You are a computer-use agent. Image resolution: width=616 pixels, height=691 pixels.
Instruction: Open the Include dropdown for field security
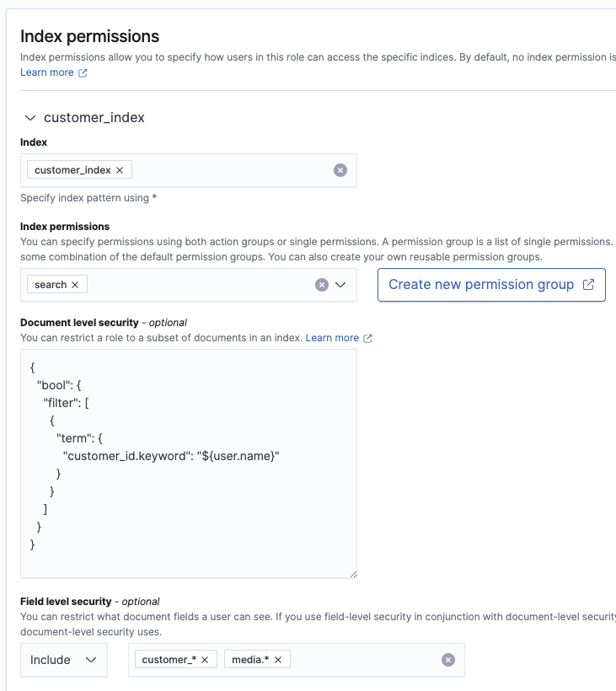(64, 660)
